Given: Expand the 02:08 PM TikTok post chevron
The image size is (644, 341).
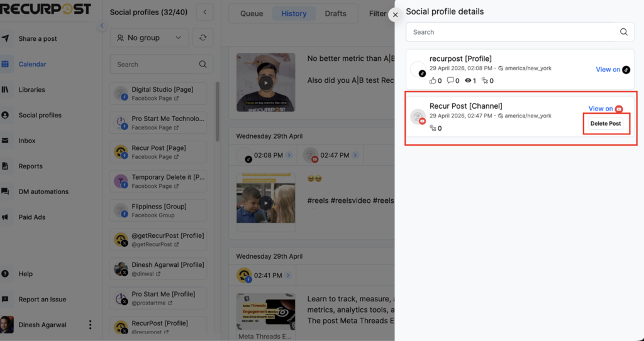Looking at the screenshot, I should (289, 155).
